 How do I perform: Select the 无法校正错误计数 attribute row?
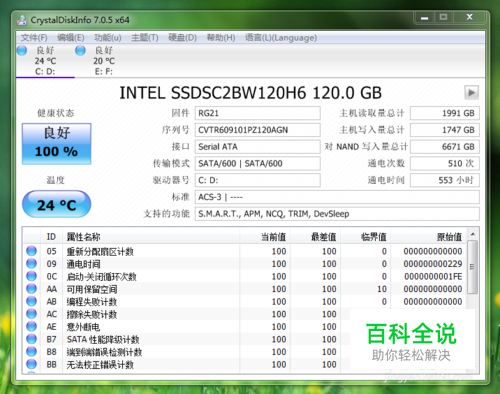[245, 365]
